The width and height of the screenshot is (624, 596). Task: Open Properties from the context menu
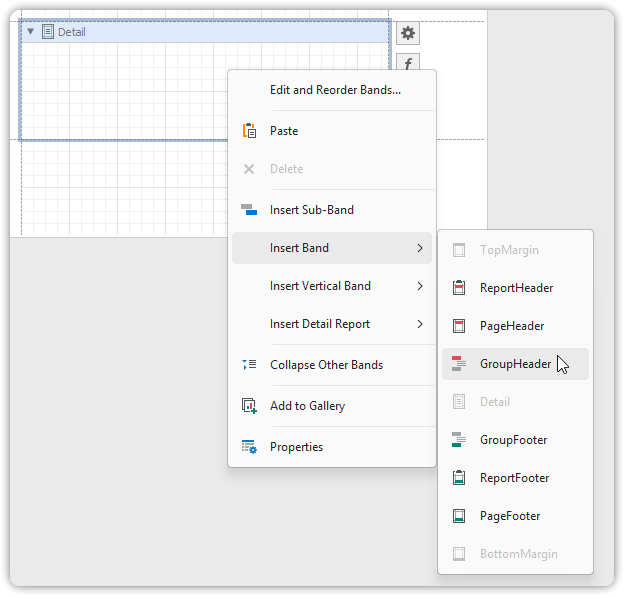coord(296,447)
